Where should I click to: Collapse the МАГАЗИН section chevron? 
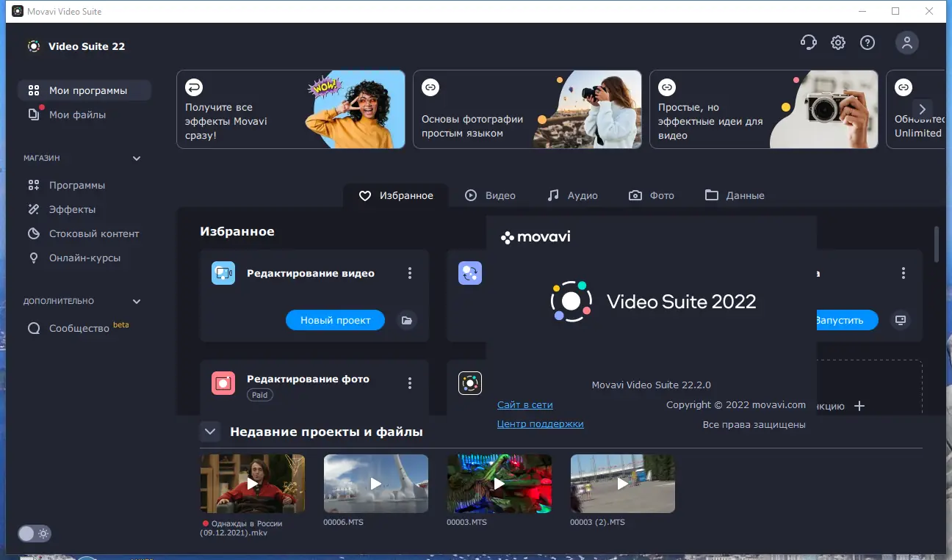136,158
